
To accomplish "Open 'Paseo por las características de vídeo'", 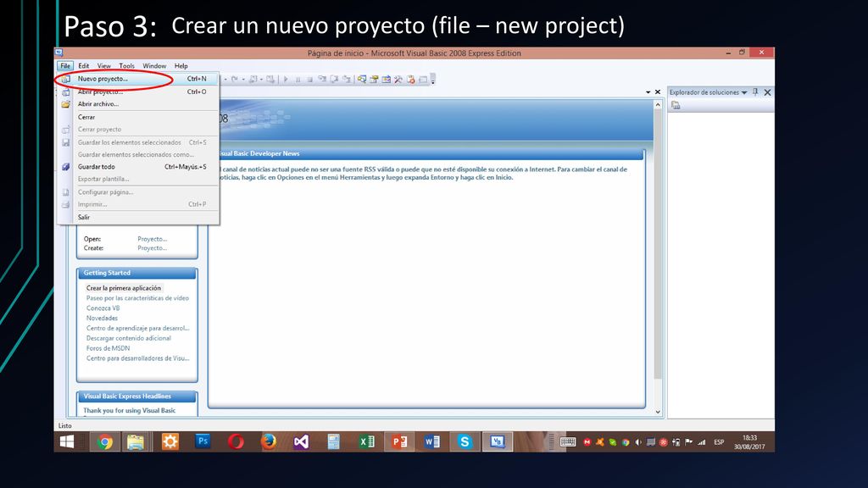I will coord(137,298).
